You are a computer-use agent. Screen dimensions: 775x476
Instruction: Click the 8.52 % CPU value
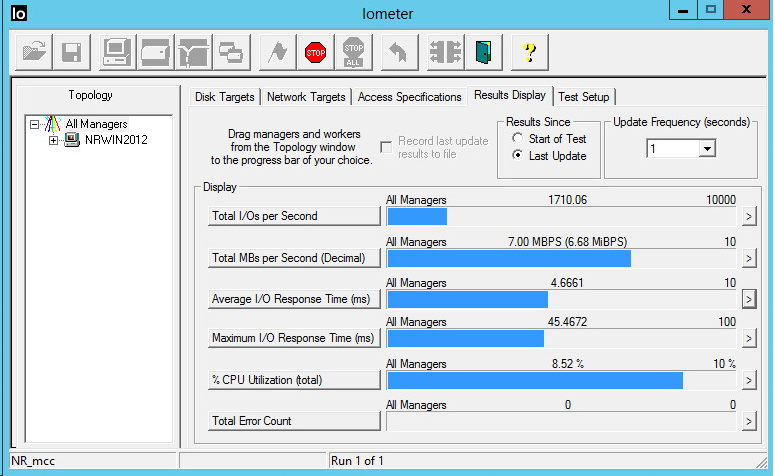[x=568, y=364]
